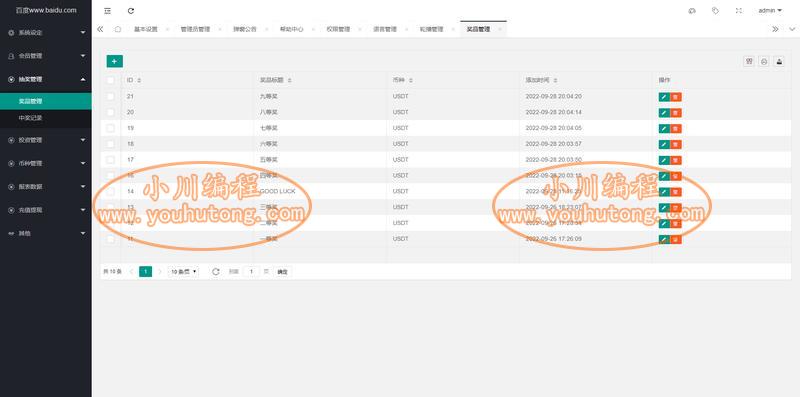800x397 pixels.
Task: Go to the home tab icon
Action: [x=118, y=29]
